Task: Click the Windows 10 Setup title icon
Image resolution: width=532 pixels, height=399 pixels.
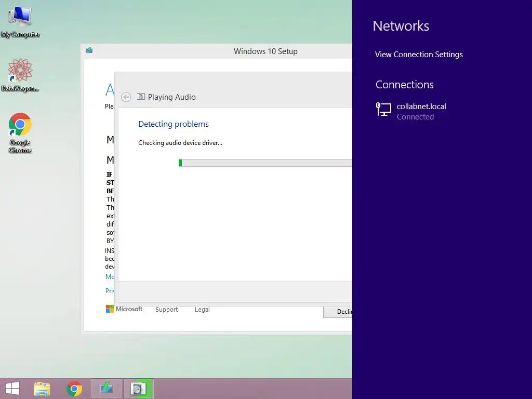Action: point(89,50)
